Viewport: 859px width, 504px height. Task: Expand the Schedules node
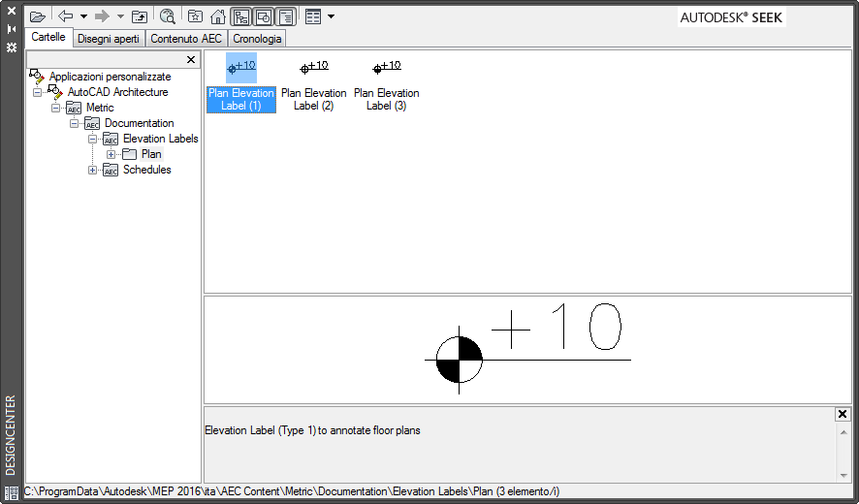(92, 170)
